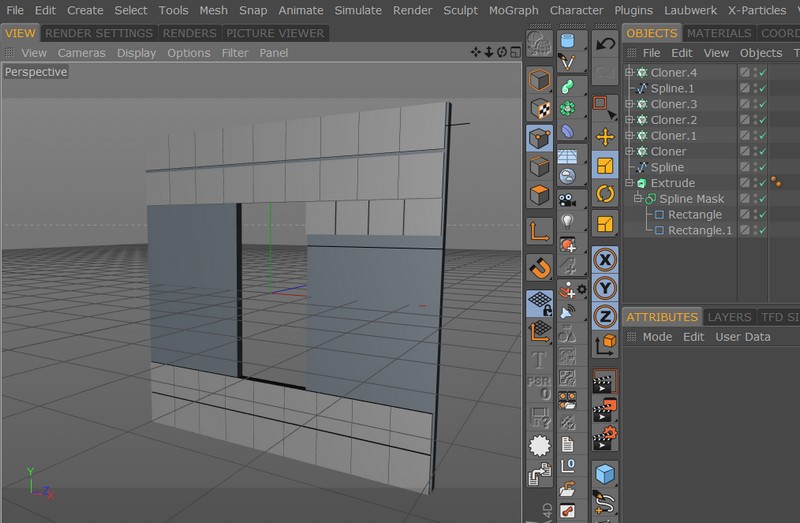Screen dimensions: 800x523
Task: Activate Model mode cube icon
Action: pyautogui.click(x=539, y=80)
